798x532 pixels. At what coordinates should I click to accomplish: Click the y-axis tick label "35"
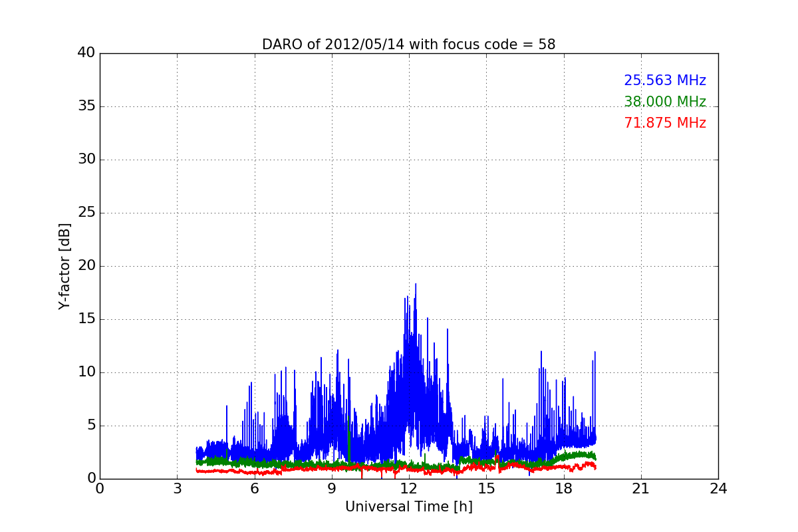(86, 106)
